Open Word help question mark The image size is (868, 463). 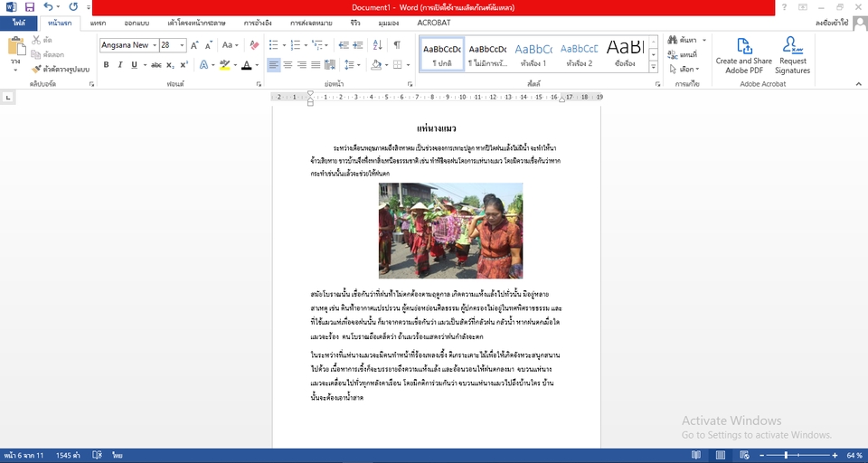tap(784, 7)
